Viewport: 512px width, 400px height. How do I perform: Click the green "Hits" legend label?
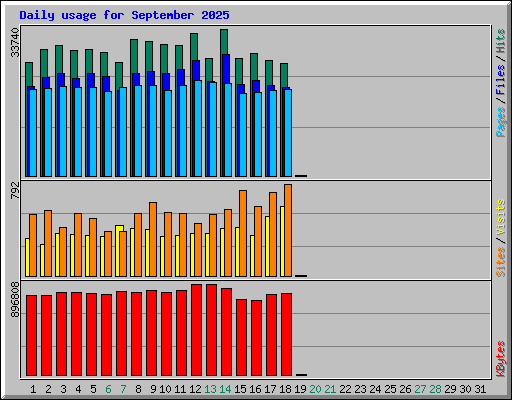(x=500, y=41)
